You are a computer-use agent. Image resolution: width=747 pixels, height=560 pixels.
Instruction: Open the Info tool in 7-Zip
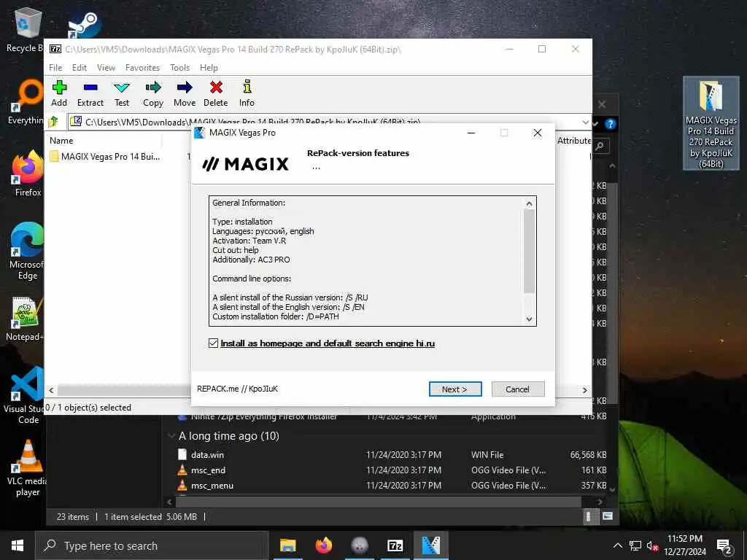[247, 93]
